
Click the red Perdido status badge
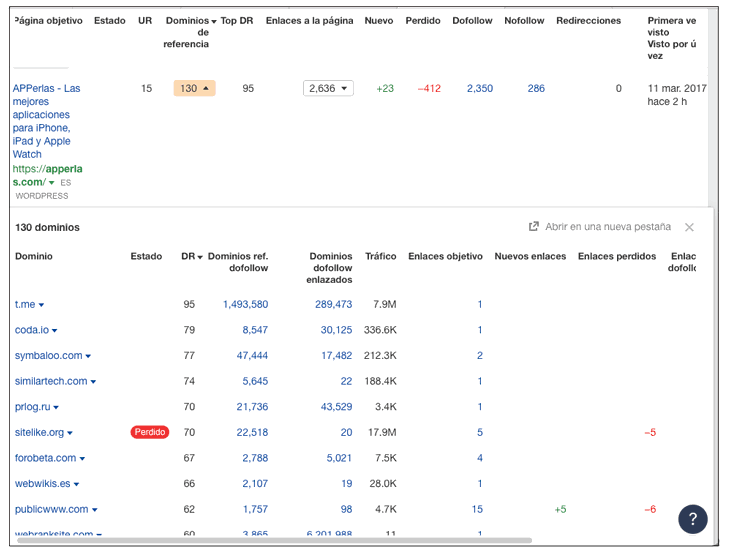(x=149, y=432)
